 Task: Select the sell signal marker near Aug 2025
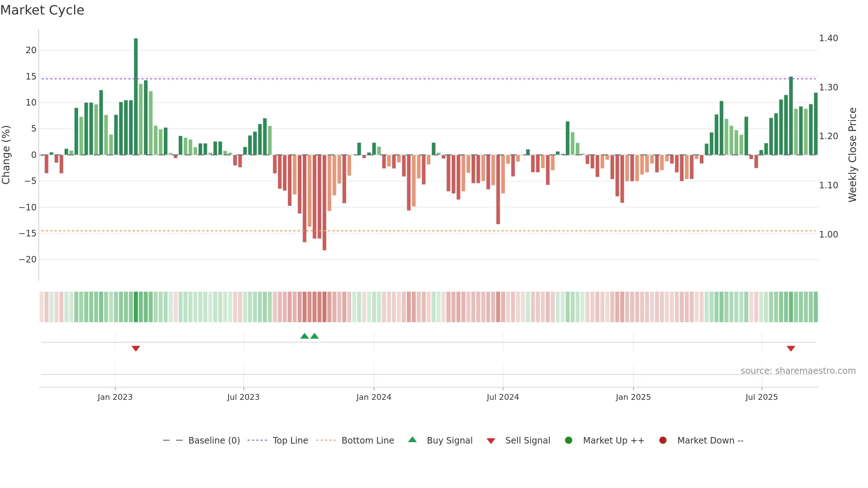[x=791, y=348]
